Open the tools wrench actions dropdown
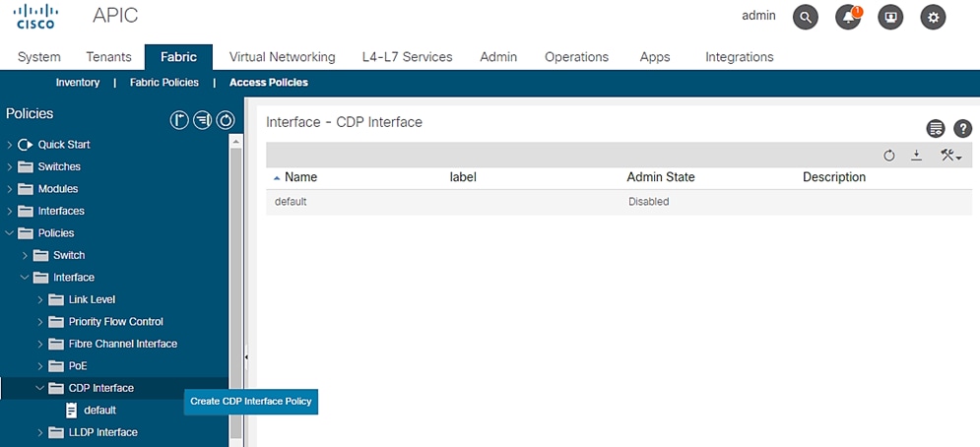The width and height of the screenshot is (980, 447). tap(950, 156)
